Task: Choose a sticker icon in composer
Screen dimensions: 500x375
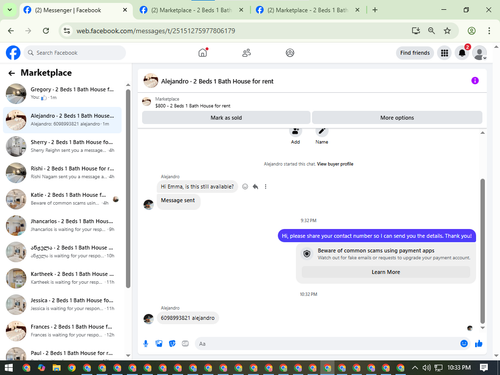Action: (x=172, y=344)
